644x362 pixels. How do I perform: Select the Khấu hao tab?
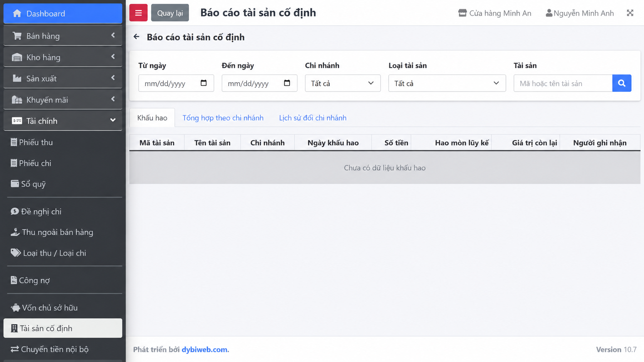pos(152,118)
